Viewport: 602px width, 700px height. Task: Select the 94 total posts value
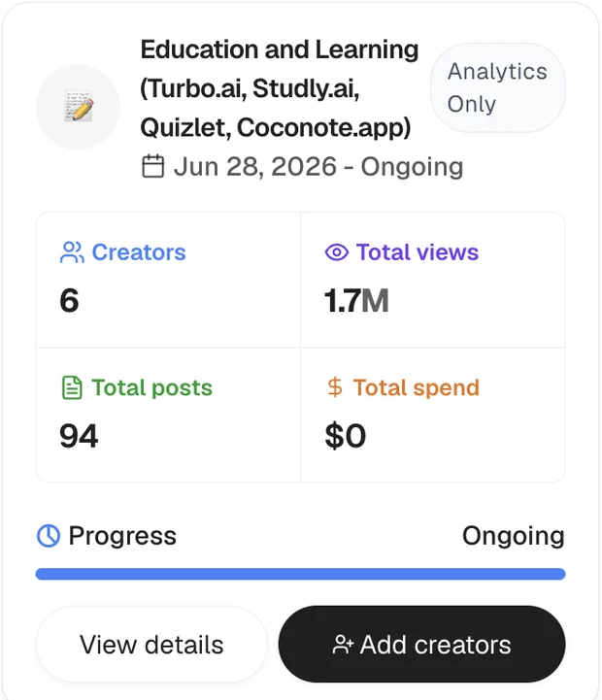tap(79, 436)
